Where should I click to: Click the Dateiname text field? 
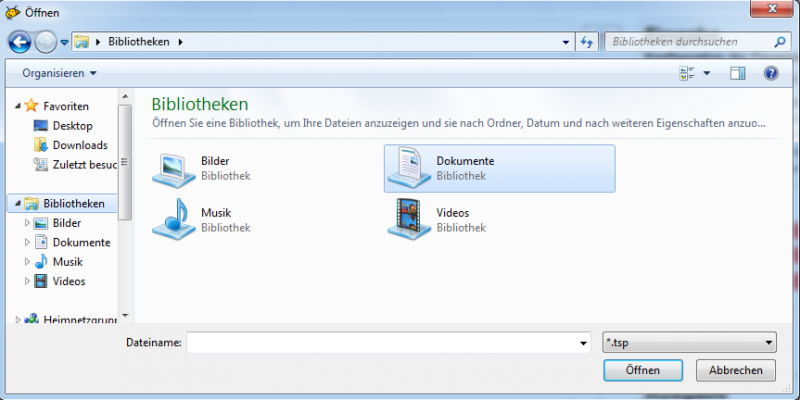(x=380, y=343)
